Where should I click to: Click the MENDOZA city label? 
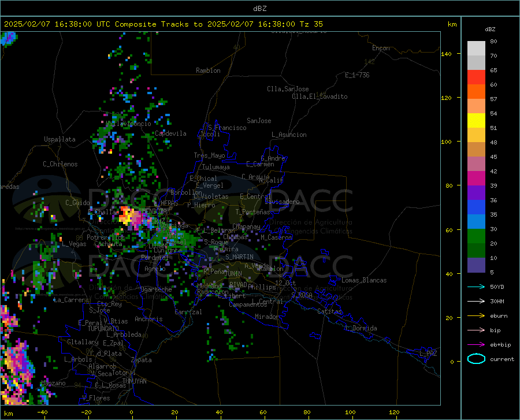(154, 211)
